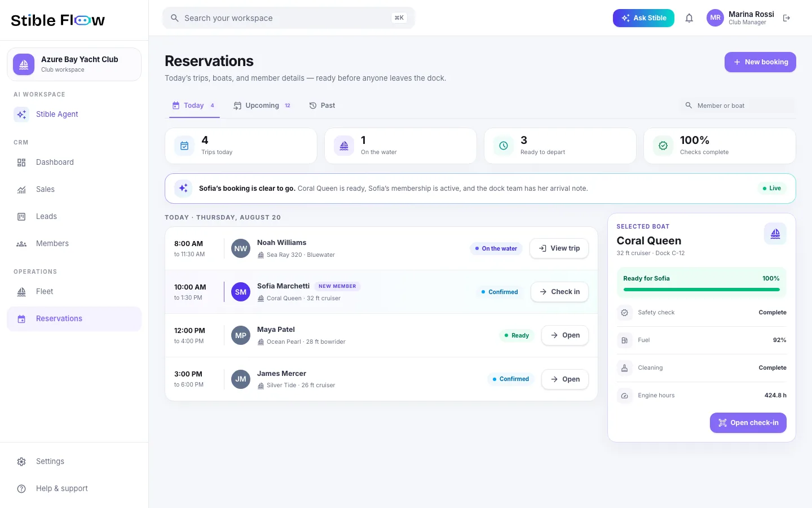This screenshot has height=508, width=812.
Task: Open Stible Agent in the sidebar
Action: (74, 114)
